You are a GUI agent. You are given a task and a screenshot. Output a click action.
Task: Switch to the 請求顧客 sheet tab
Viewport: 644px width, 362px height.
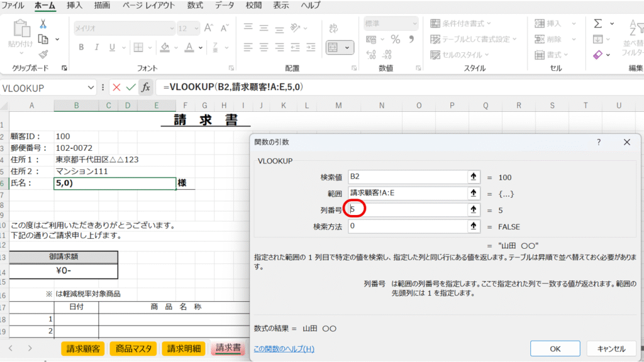83,348
